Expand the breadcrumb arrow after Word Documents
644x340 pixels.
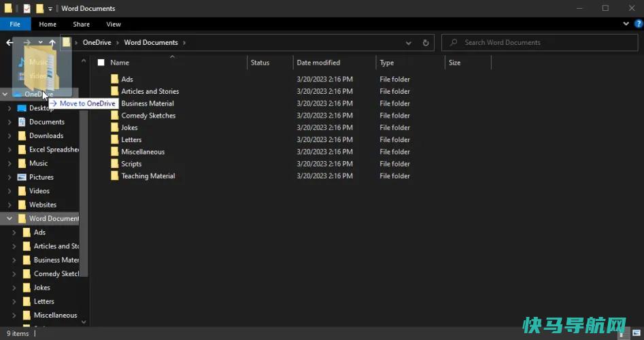(x=184, y=43)
